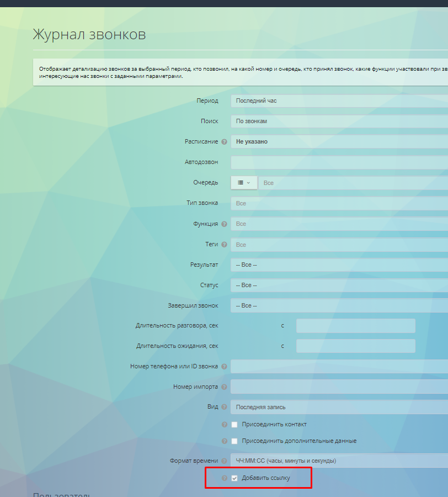Expand the Результат dropdown

pos(339,265)
